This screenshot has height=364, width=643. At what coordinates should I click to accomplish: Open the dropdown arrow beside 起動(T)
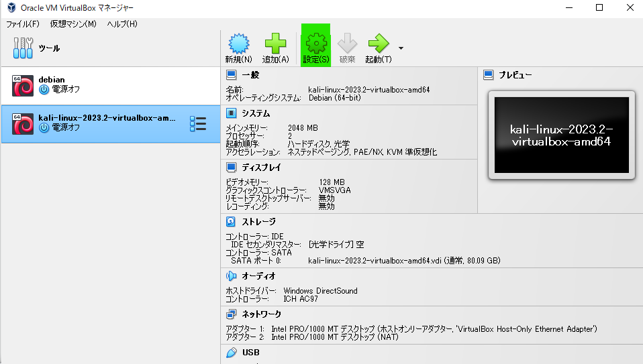[x=401, y=48]
